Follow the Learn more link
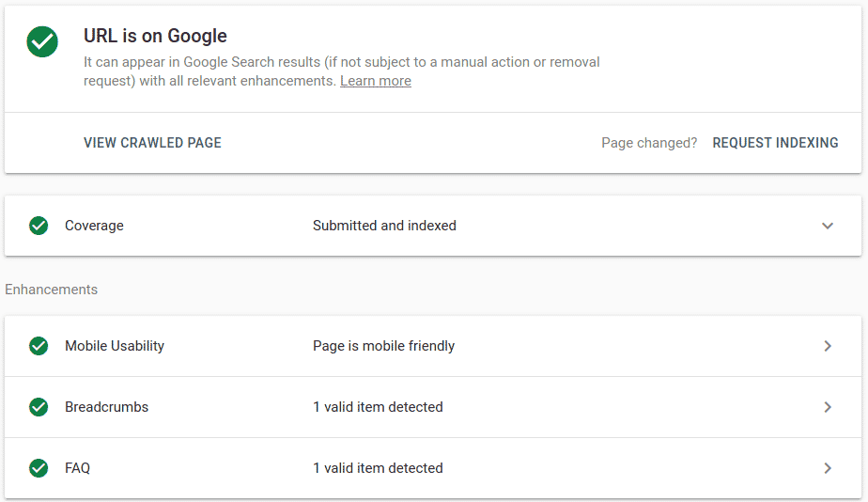 (x=376, y=81)
